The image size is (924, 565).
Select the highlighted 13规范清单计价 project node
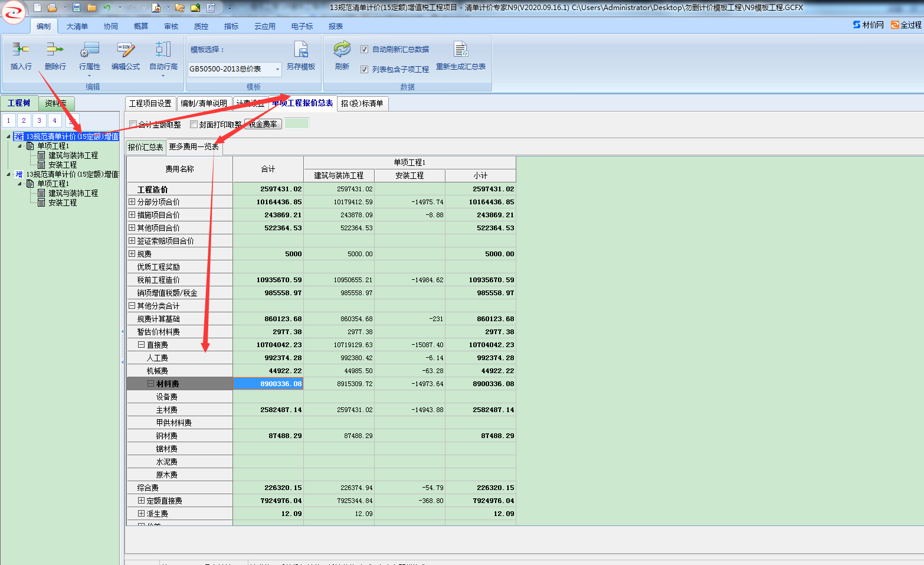click(x=67, y=136)
